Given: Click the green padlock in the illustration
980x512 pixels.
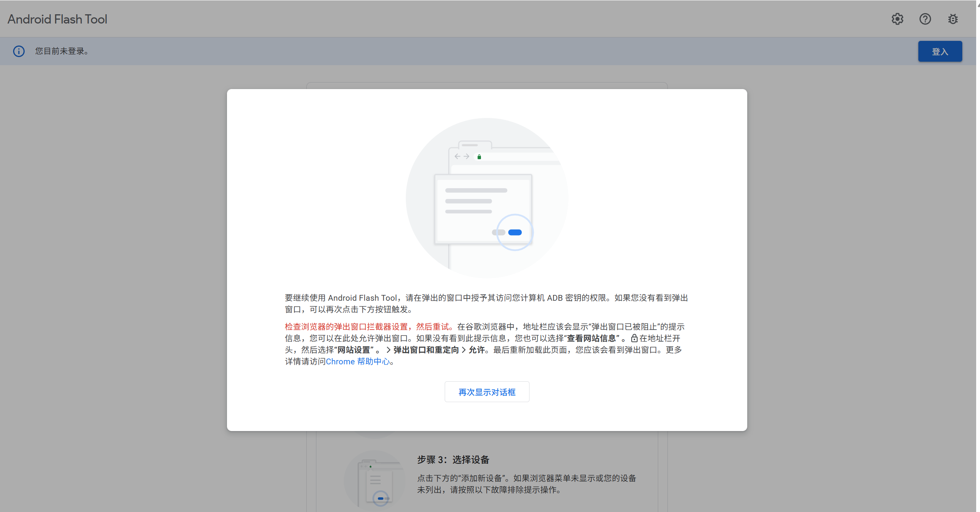Looking at the screenshot, I should click(x=479, y=157).
